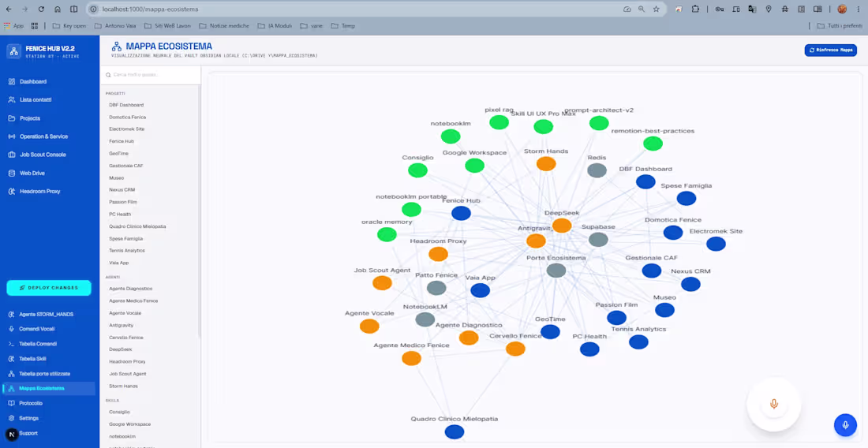Open Tutti i preferiti folder
This screenshot has width=868, height=448.
click(840, 25)
